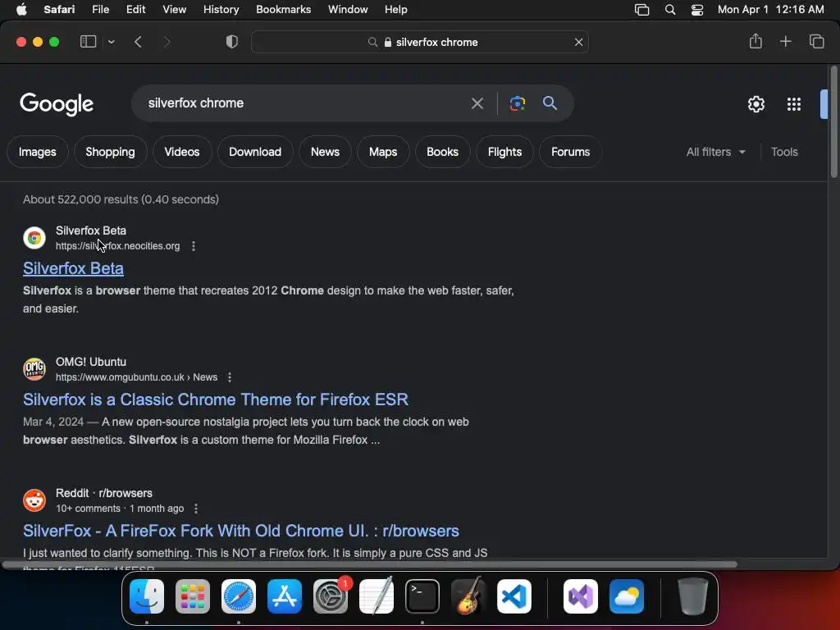This screenshot has width=840, height=630.
Task: Open the Silverfox Beta result link
Action: (73, 268)
